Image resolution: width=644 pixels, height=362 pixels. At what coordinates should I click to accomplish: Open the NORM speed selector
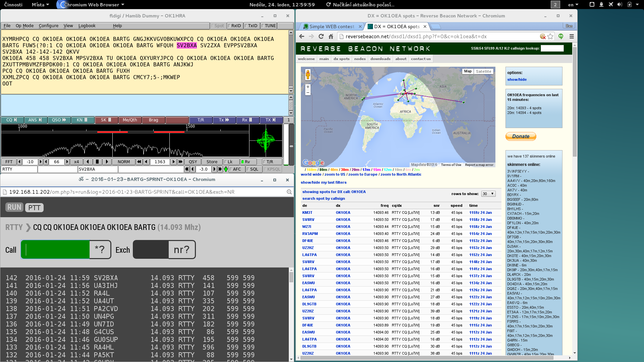click(124, 162)
